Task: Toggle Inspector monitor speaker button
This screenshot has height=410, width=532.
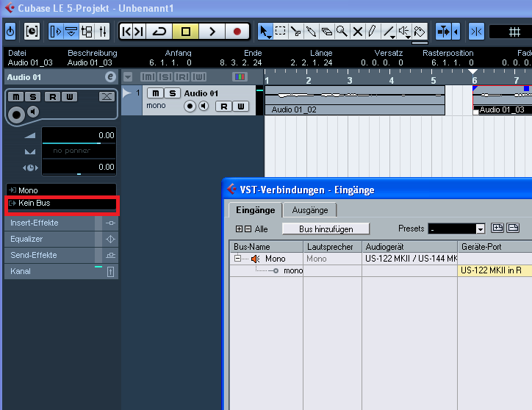Action: pyautogui.click(x=33, y=112)
